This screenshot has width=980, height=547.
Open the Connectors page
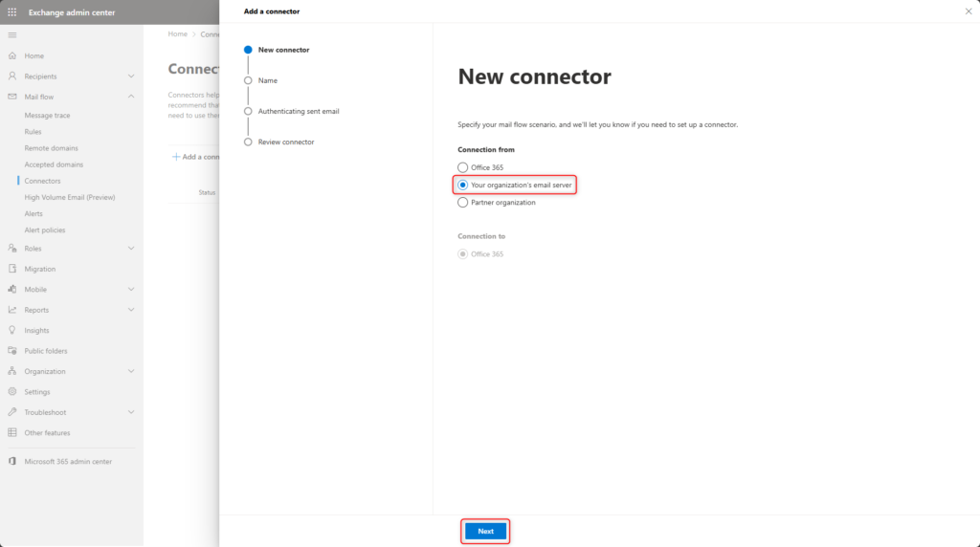[x=42, y=181]
